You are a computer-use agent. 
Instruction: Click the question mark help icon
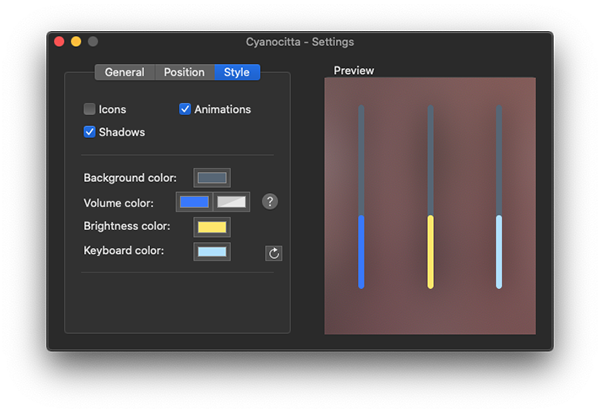pyautogui.click(x=270, y=201)
